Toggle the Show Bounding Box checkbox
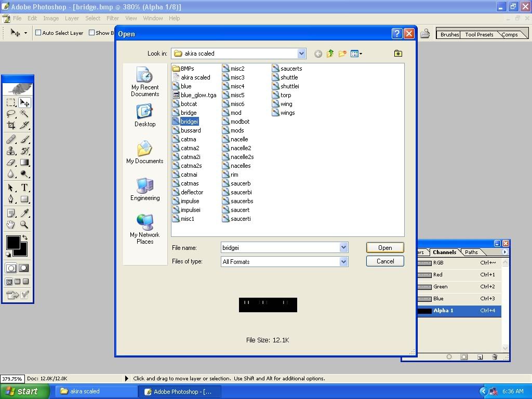This screenshot has width=532, height=399. coord(92,33)
